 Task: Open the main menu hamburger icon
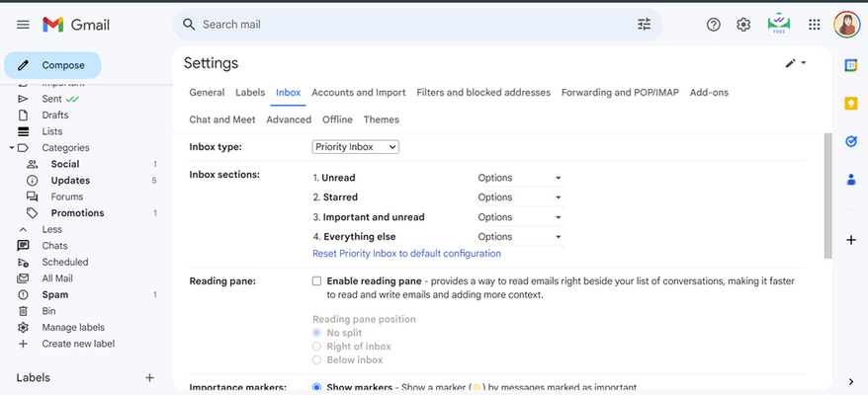point(23,25)
